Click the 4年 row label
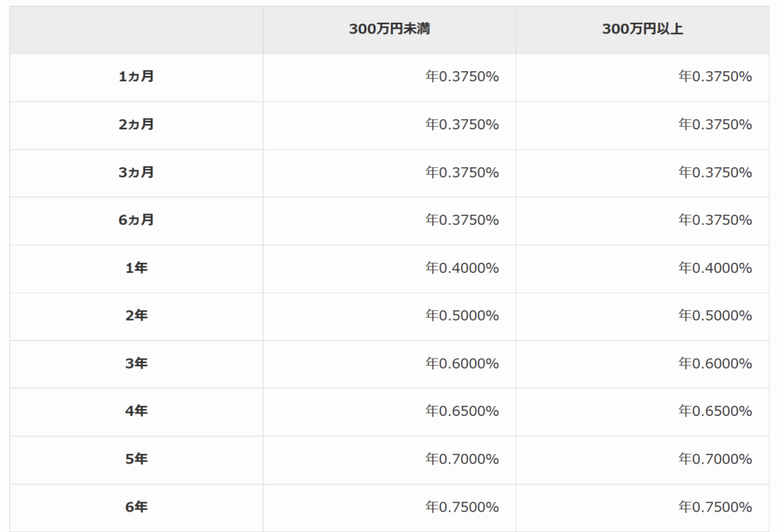The width and height of the screenshot is (778, 532). (137, 411)
